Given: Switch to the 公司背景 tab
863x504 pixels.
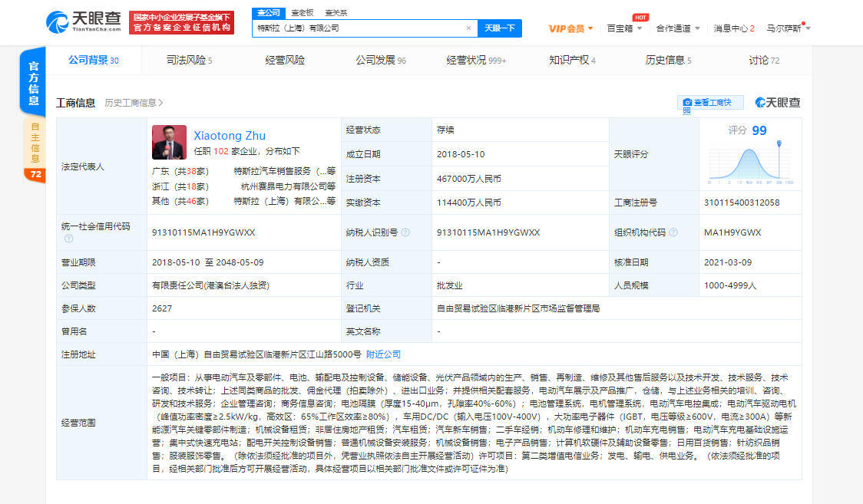Looking at the screenshot, I should pyautogui.click(x=94, y=60).
